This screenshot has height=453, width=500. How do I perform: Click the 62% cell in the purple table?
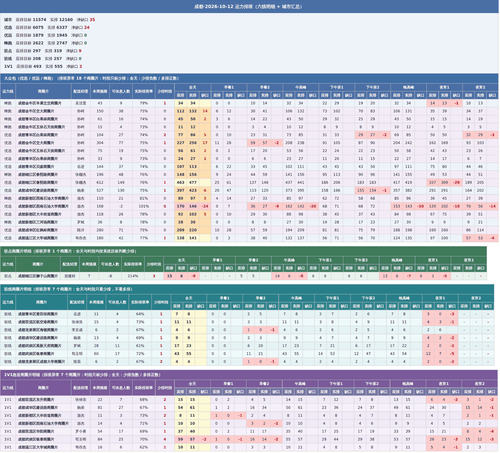point(144,447)
